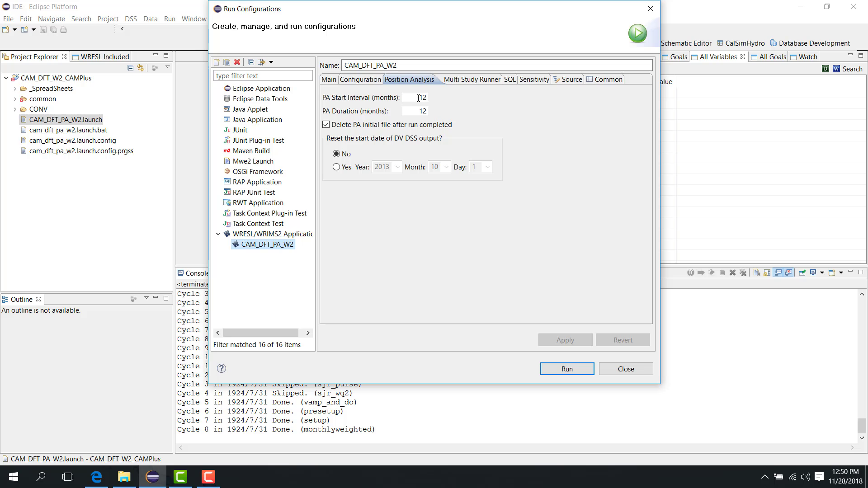868x488 pixels.
Task: Click the Open Console icon
Action: [x=832, y=272]
